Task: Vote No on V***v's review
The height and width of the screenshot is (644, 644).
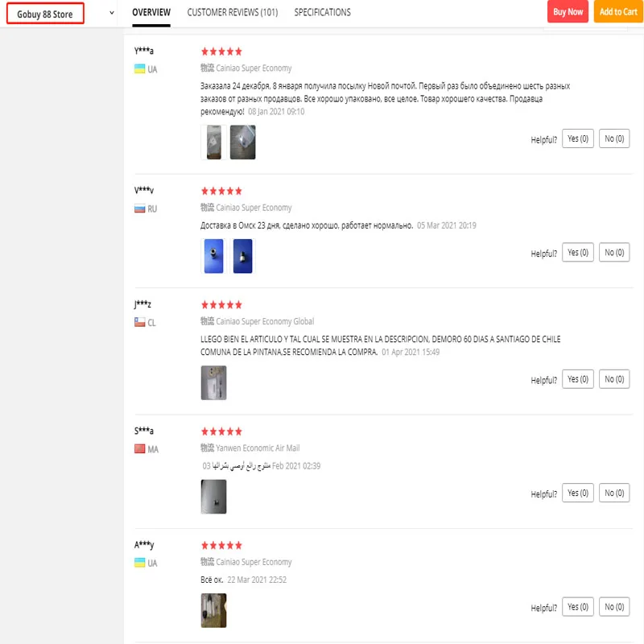Action: [x=614, y=253]
